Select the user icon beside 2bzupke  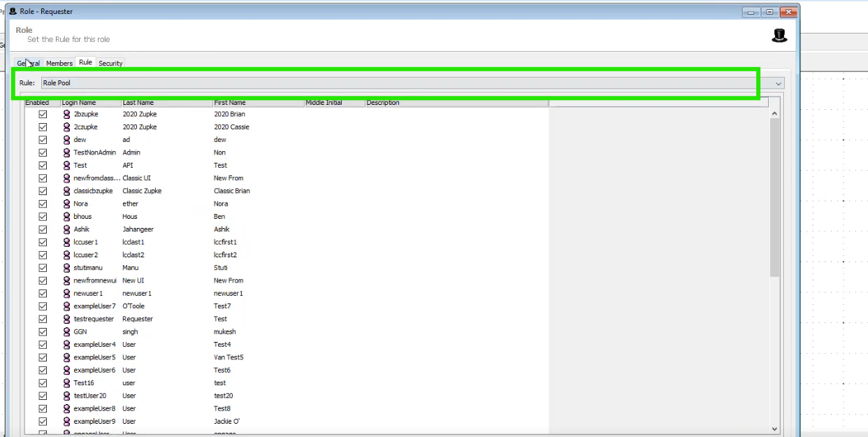coord(66,114)
